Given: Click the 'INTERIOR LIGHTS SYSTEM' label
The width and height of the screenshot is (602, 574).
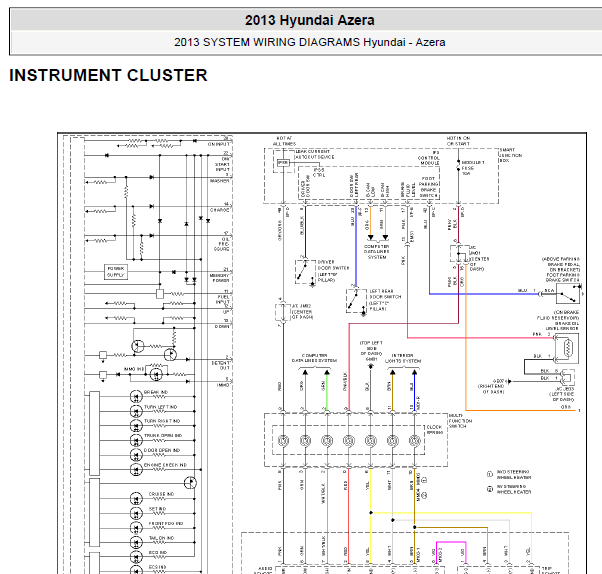Looking at the screenshot, I should tap(403, 358).
